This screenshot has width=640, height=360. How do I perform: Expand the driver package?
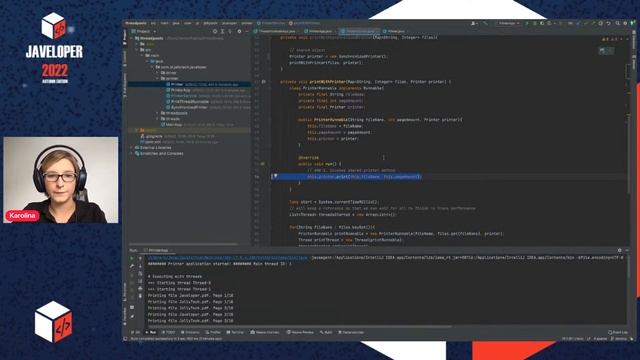click(x=157, y=73)
